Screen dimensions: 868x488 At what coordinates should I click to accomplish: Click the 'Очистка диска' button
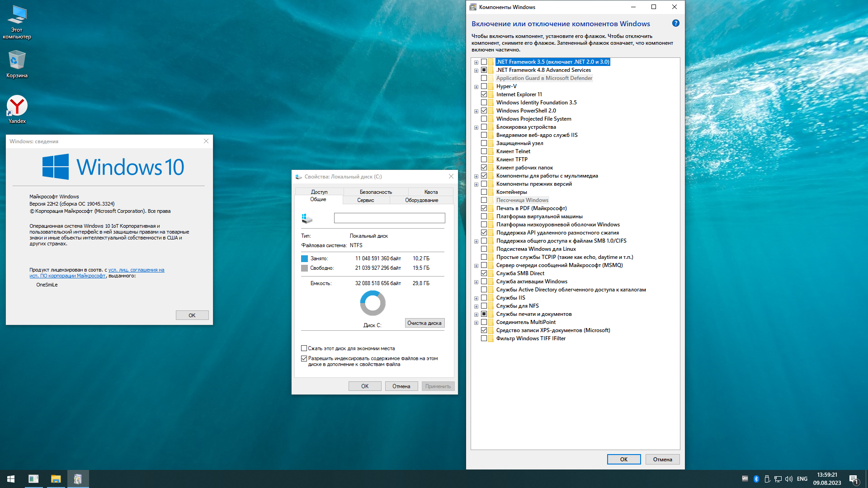click(424, 323)
